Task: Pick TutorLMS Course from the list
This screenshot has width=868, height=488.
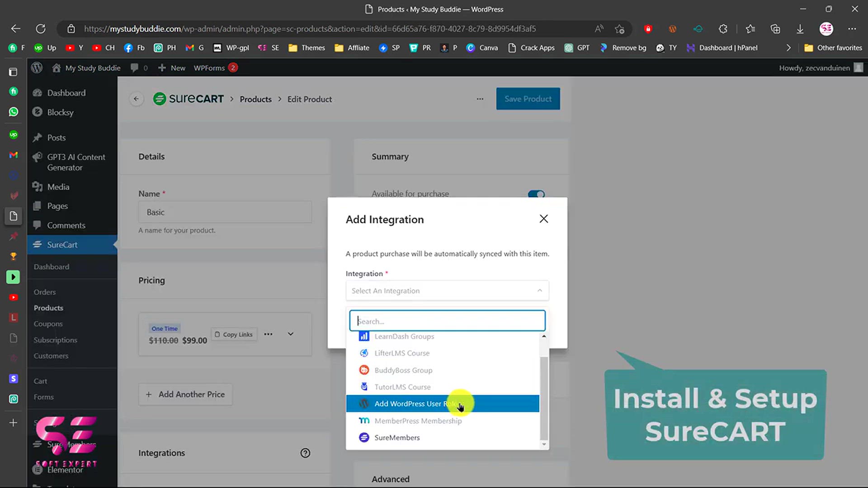Action: tap(443, 387)
